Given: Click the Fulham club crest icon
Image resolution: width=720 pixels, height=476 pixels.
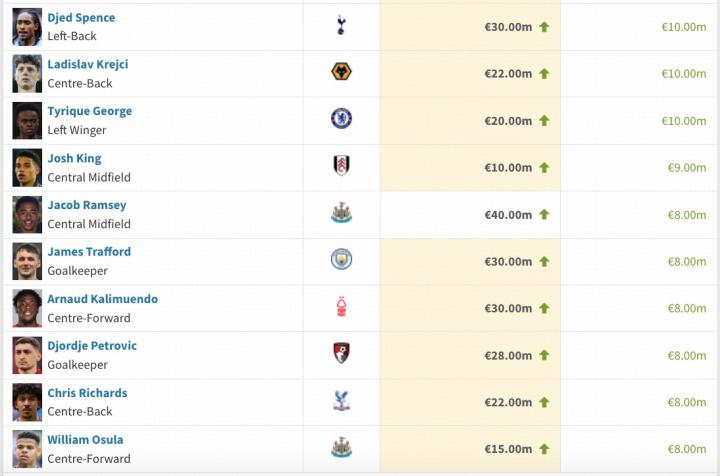Looking at the screenshot, I should tap(341, 166).
